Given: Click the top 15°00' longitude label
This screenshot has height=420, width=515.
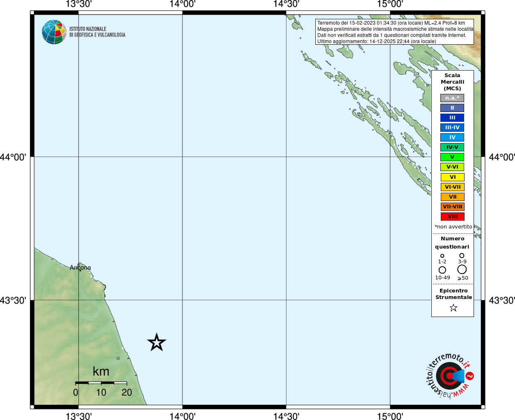Looking at the screenshot, I should click(x=390, y=4).
